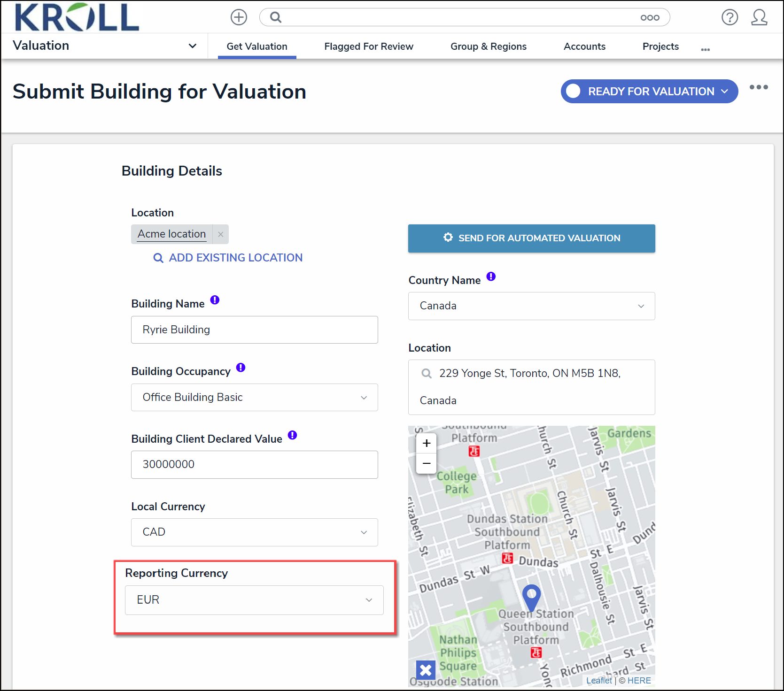Click the top global search field

[x=465, y=17]
